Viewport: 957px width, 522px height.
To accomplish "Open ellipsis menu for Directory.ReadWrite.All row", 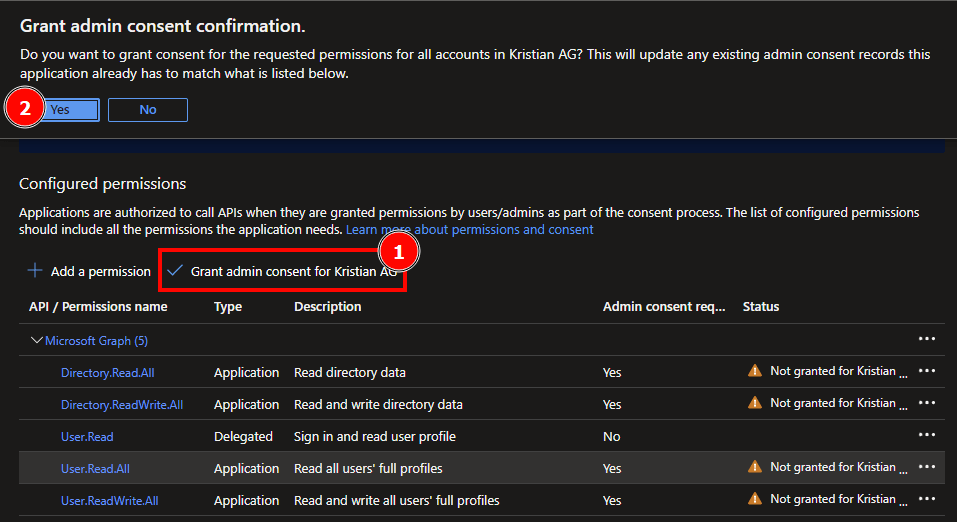I will [x=926, y=403].
